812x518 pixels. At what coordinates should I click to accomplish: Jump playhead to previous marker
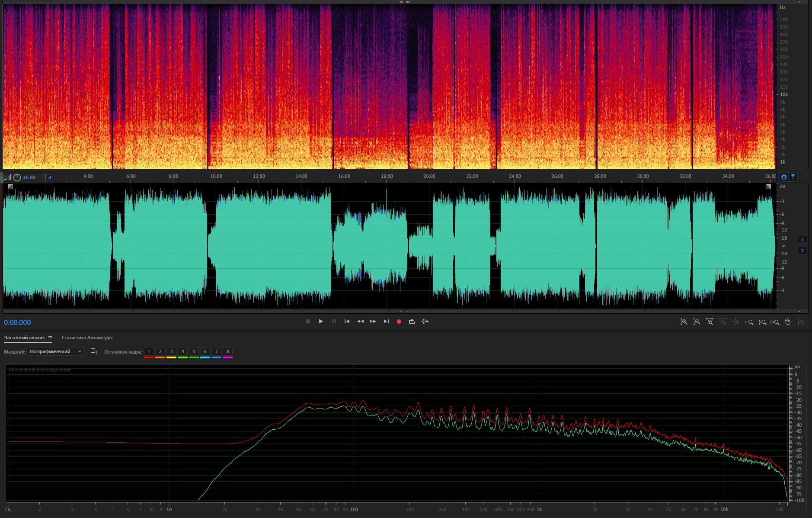(347, 322)
